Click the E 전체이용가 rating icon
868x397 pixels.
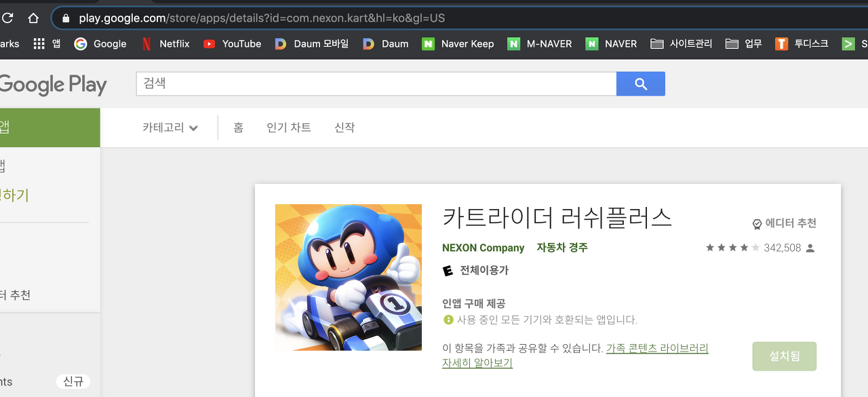(x=448, y=270)
